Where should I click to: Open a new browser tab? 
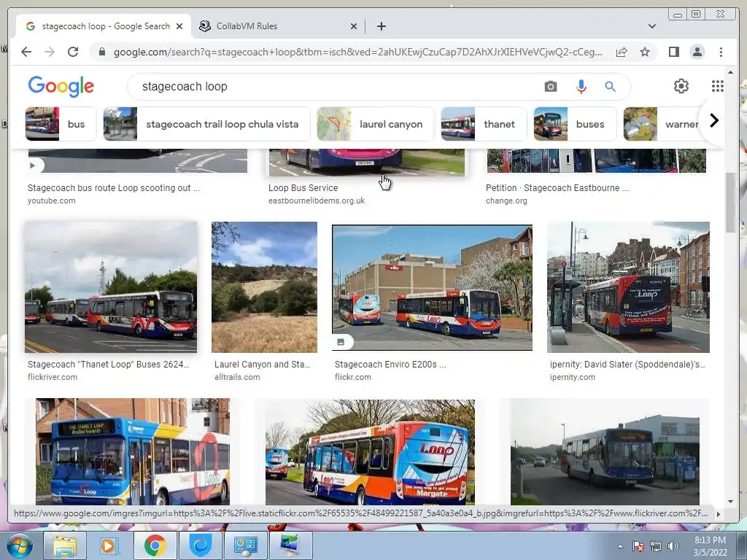pos(381,26)
